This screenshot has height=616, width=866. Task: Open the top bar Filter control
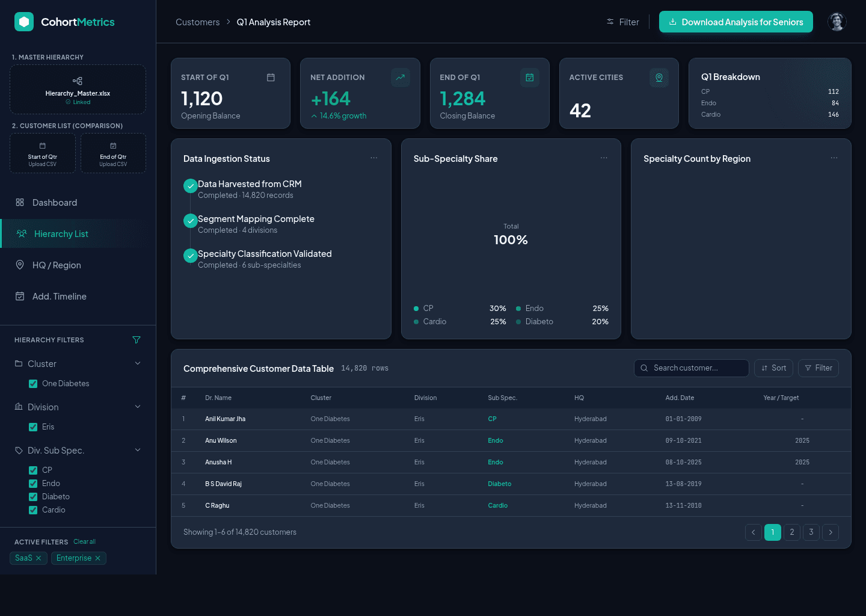tap(622, 22)
